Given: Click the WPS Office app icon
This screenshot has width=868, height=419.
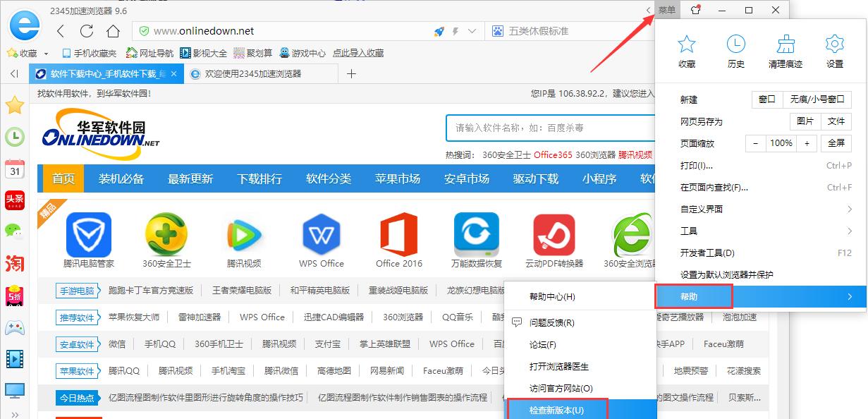Looking at the screenshot, I should pos(322,235).
